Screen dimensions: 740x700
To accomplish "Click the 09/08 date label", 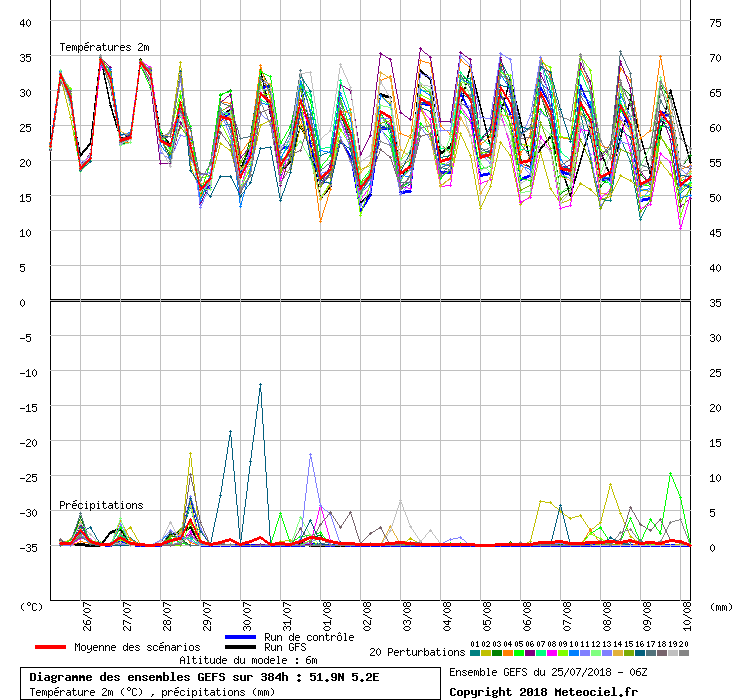I will (648, 616).
